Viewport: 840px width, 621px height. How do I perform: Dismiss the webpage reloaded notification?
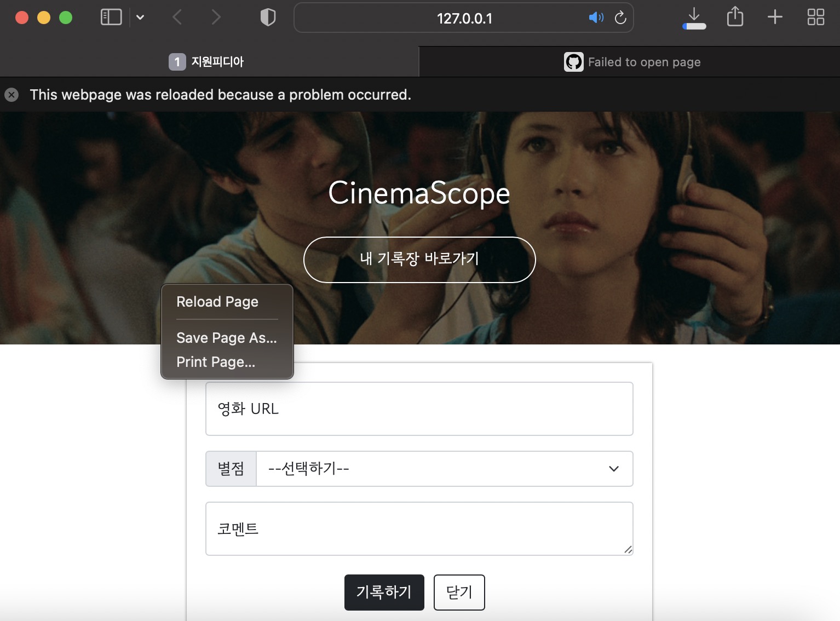click(11, 95)
